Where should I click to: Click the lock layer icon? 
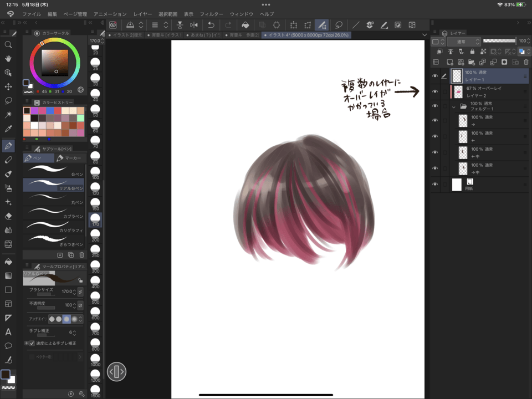pyautogui.click(x=472, y=52)
